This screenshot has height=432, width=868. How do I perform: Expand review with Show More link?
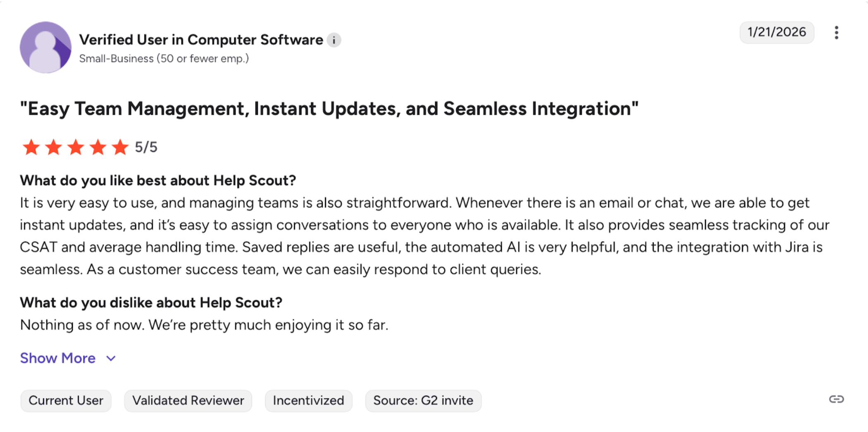click(58, 358)
